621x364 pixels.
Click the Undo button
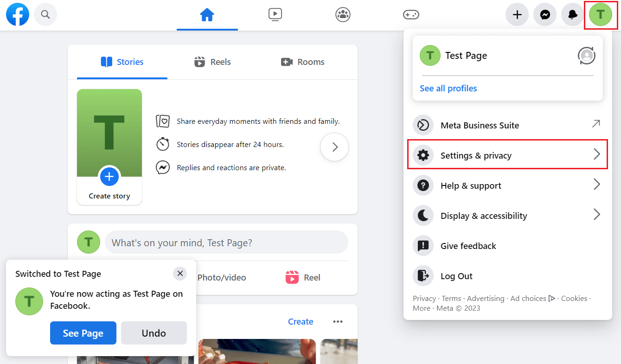pyautogui.click(x=154, y=333)
